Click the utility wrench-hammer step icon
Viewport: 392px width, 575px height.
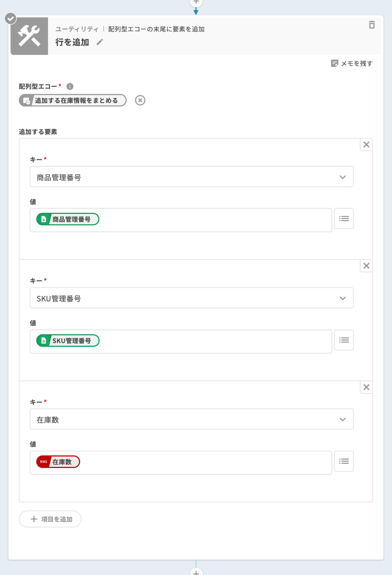[x=29, y=36]
